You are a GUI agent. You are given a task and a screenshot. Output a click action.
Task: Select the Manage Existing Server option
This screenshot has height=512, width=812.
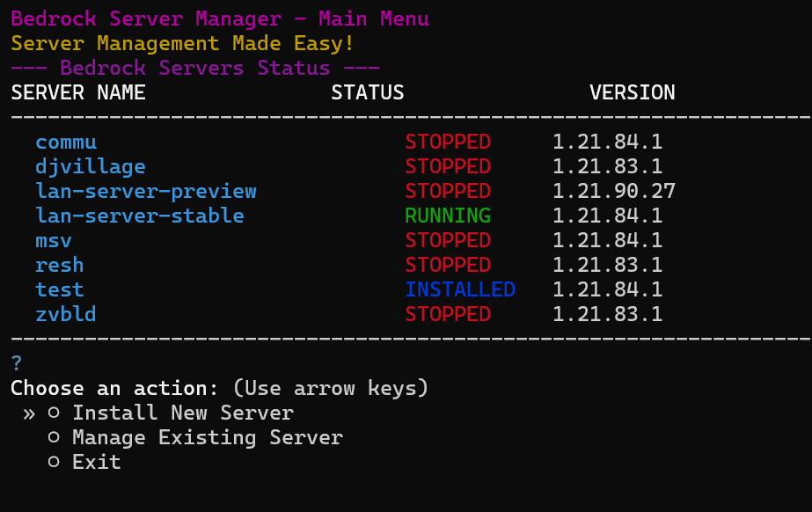pyautogui.click(x=208, y=437)
